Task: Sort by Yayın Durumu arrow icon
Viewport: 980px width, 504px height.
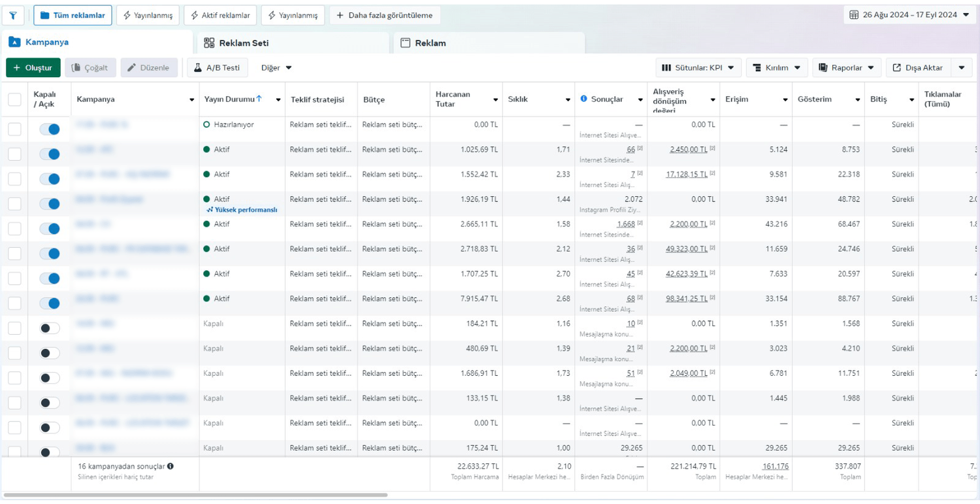Action: coord(259,99)
